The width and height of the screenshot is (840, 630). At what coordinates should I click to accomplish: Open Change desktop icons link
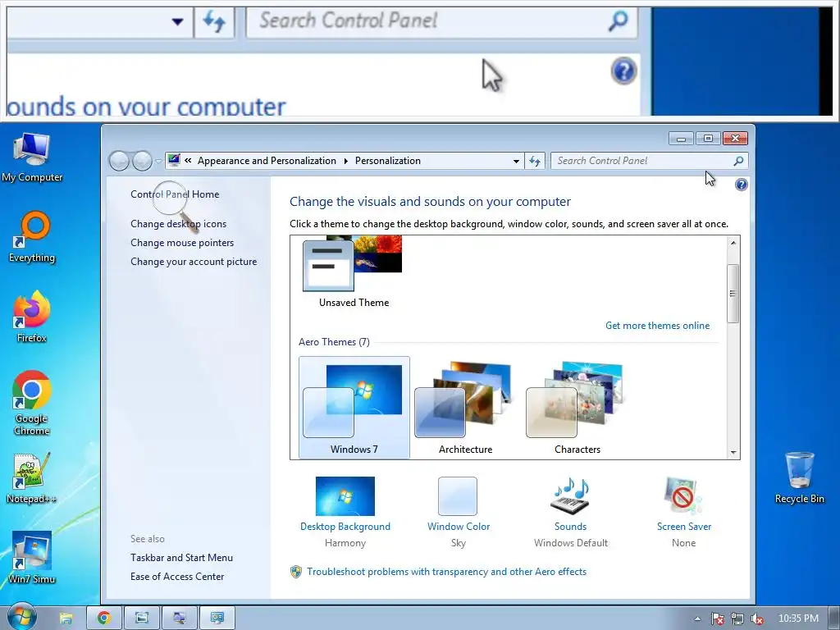(x=178, y=224)
